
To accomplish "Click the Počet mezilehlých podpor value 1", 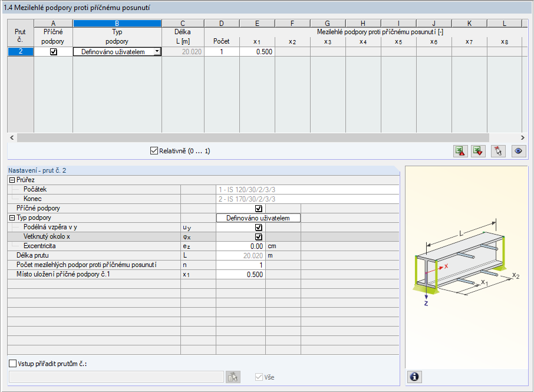I will [x=240, y=265].
